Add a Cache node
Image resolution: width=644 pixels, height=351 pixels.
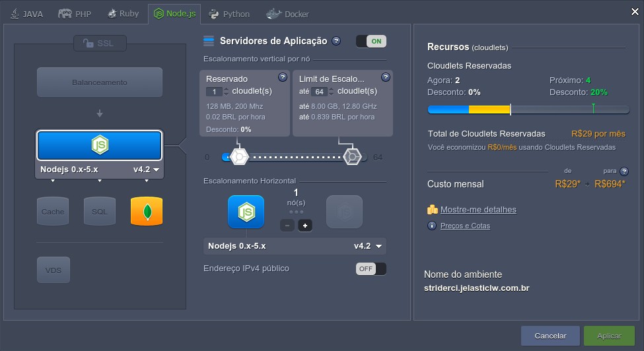click(53, 211)
